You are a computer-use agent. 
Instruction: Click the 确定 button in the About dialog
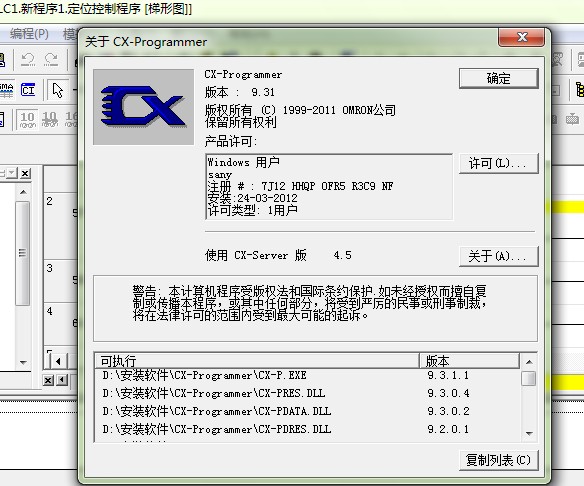pos(498,78)
